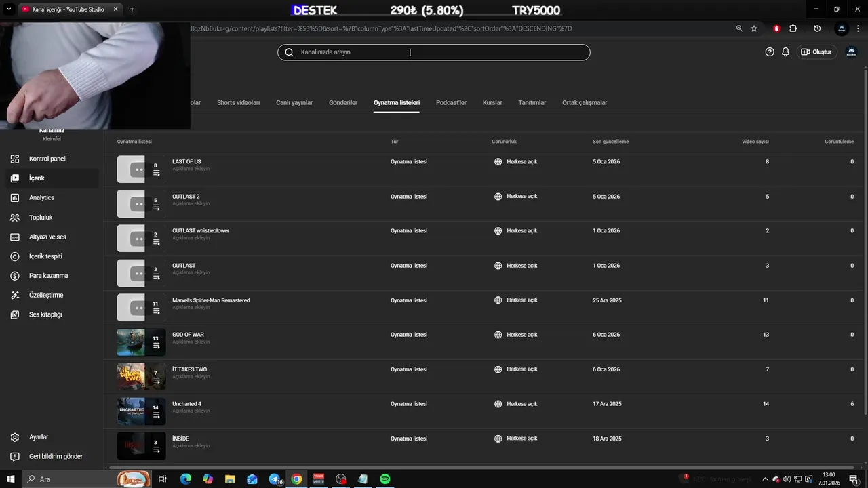Sort by the Son güncelleme column header
This screenshot has width=868, height=488.
610,142
